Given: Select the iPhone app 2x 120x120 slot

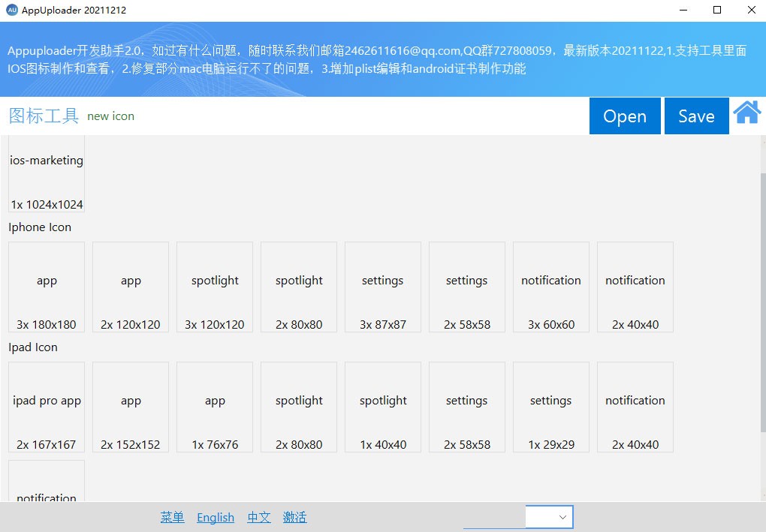Looking at the screenshot, I should [131, 287].
